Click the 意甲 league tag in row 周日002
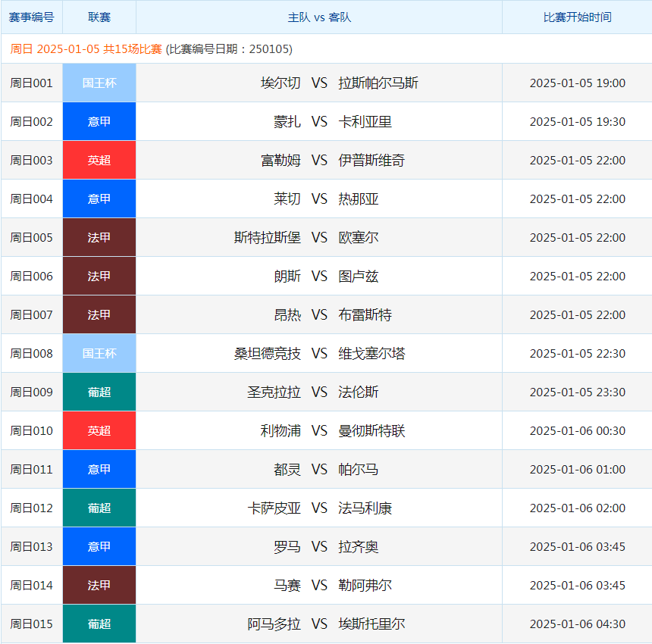This screenshot has width=652, height=644. click(x=99, y=121)
